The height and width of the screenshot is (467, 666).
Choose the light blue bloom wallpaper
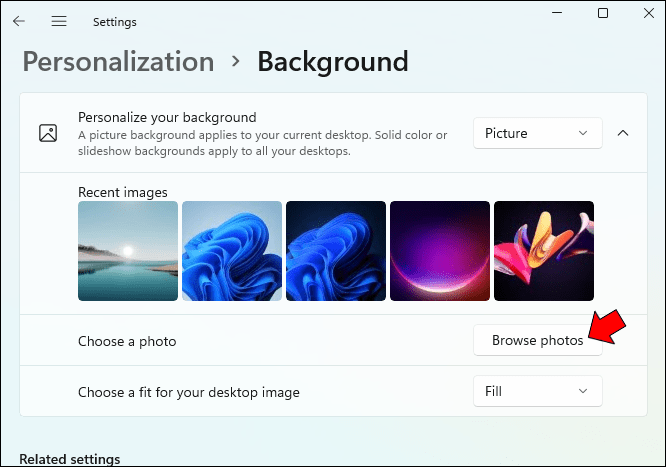(x=232, y=251)
